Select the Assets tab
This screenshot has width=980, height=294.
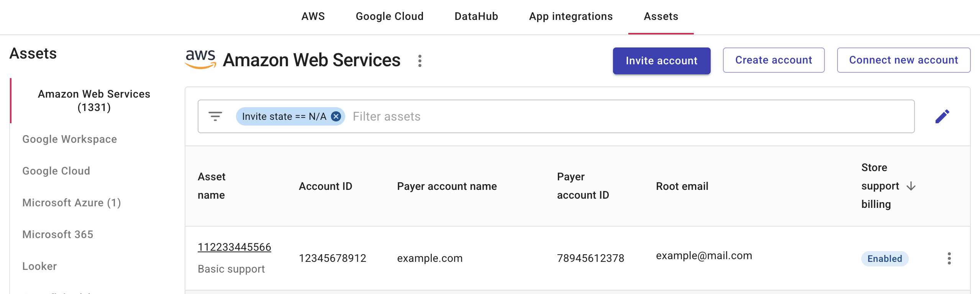coord(661,16)
